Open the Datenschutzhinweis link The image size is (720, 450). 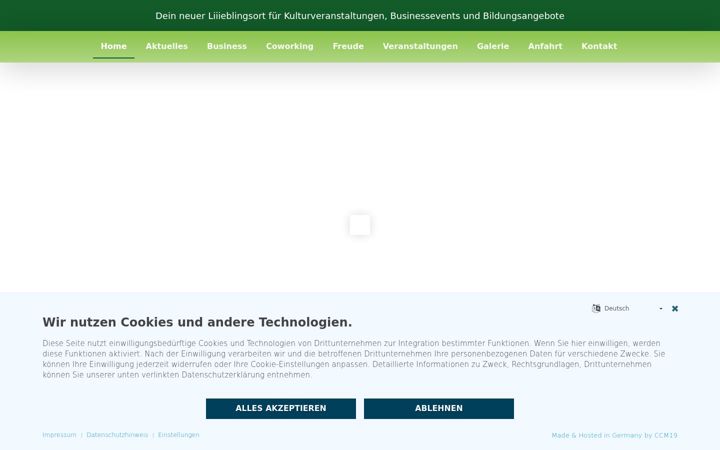click(x=117, y=435)
